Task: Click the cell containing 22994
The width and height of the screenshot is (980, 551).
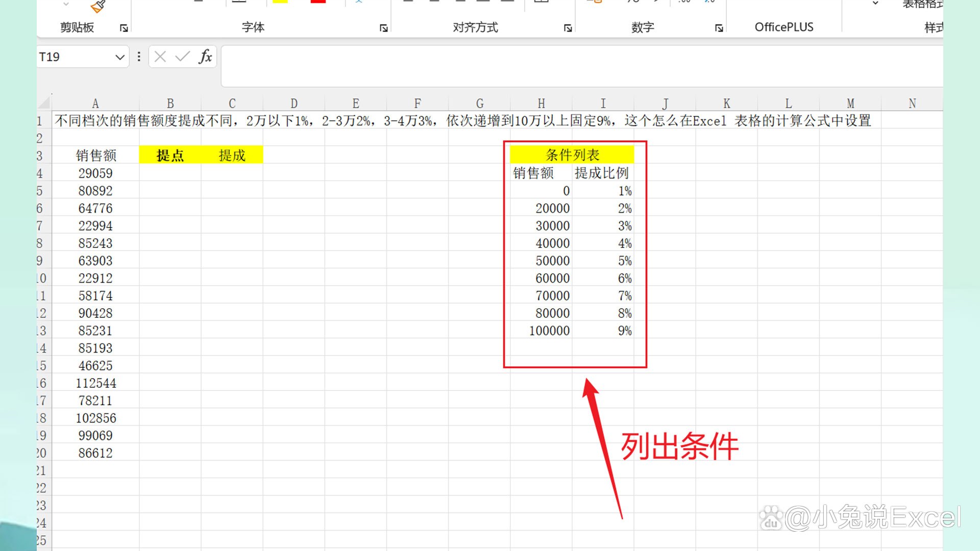Action: tap(95, 226)
